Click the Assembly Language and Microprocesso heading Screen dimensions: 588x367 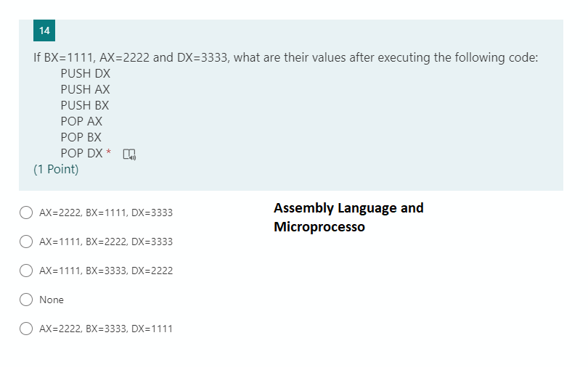(x=348, y=217)
